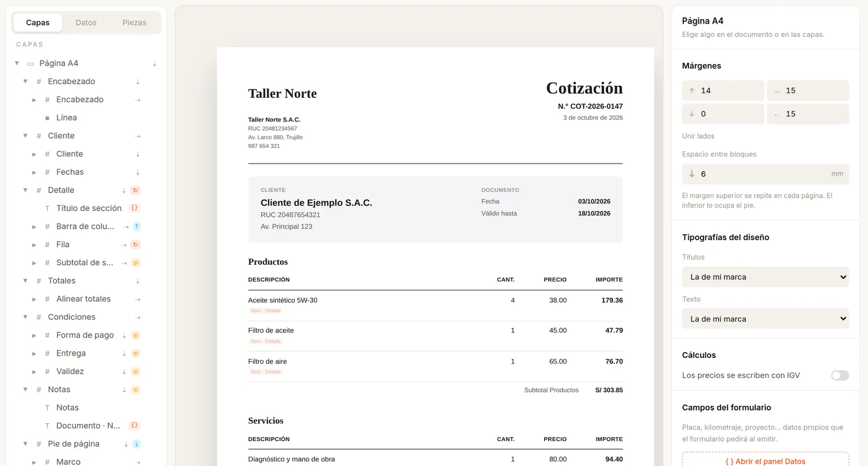
Task: Click the 'Espacio entre bloques' field
Action: click(766, 174)
